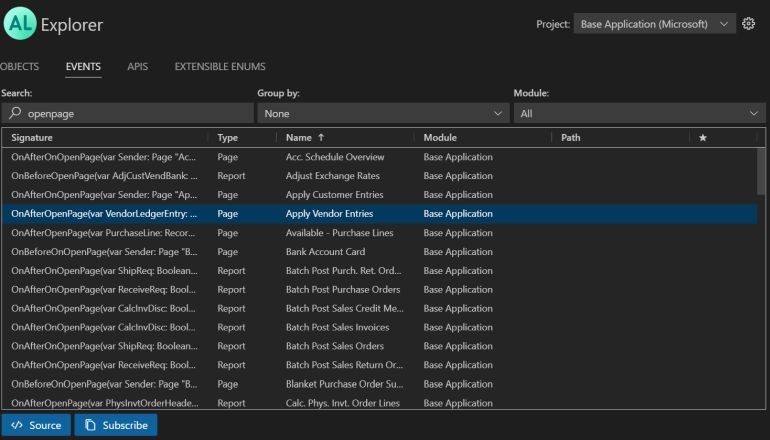Viewport: 770px width, 440px height.
Task: Open the Extensible Enums tab
Action: tap(220, 67)
